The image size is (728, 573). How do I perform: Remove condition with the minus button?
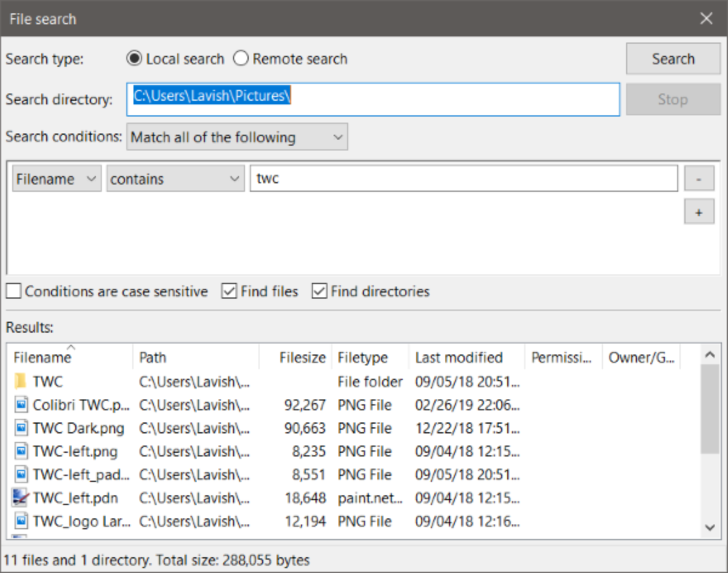(699, 180)
